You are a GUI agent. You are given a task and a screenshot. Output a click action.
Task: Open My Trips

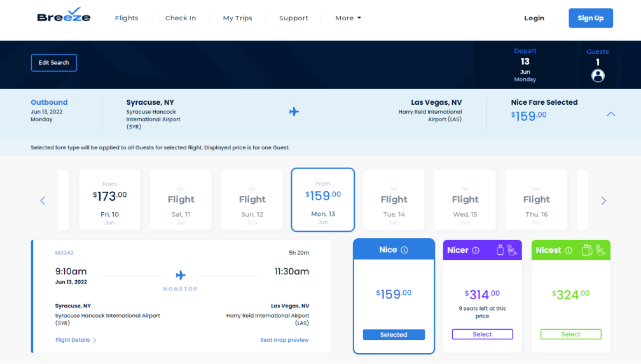click(238, 18)
